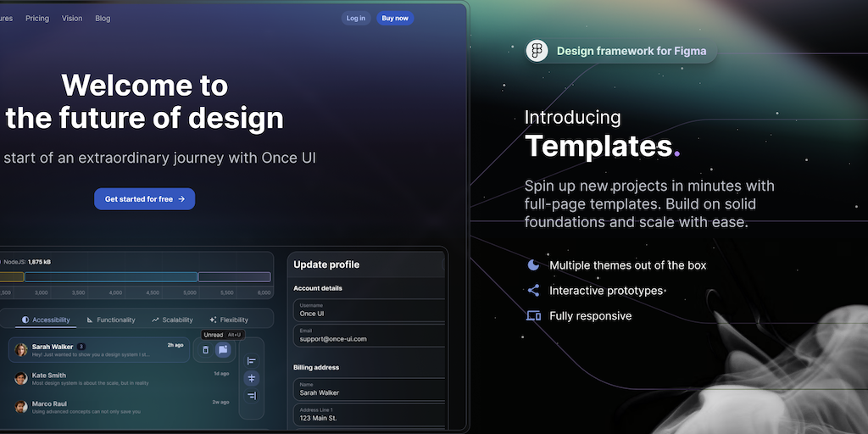Click the purple right segment of the chart bar

[235, 277]
